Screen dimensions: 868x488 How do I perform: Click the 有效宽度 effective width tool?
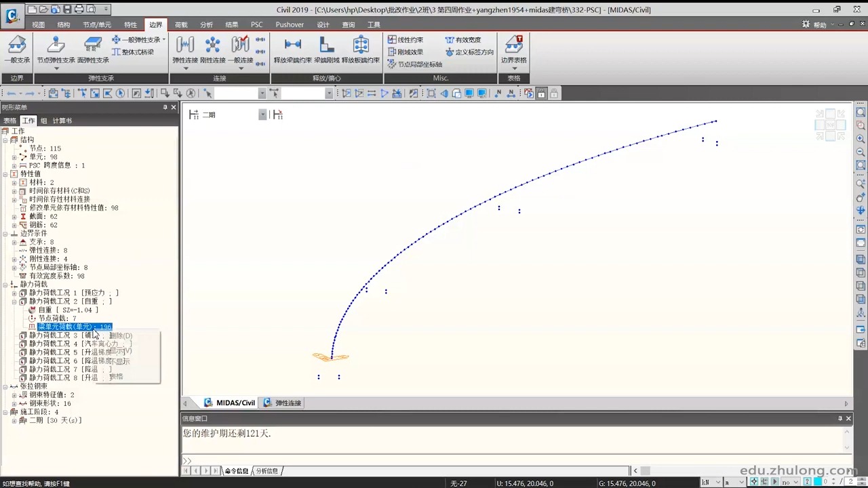click(x=463, y=40)
